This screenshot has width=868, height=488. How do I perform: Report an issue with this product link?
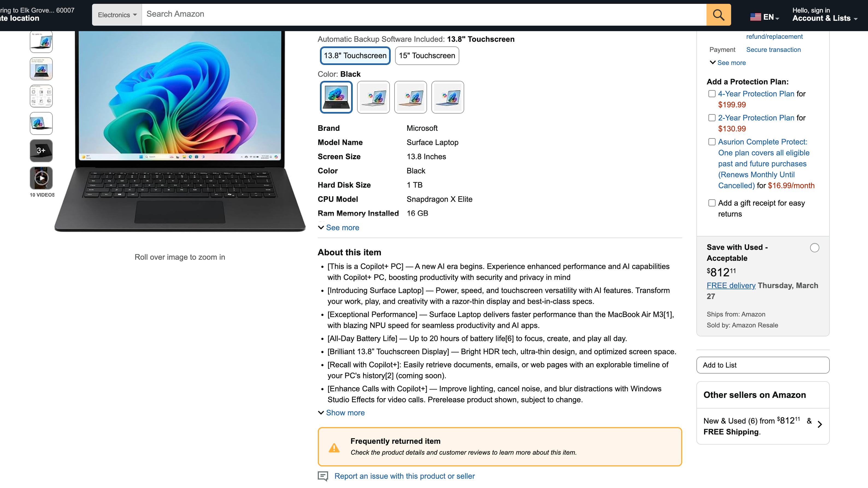404,476
